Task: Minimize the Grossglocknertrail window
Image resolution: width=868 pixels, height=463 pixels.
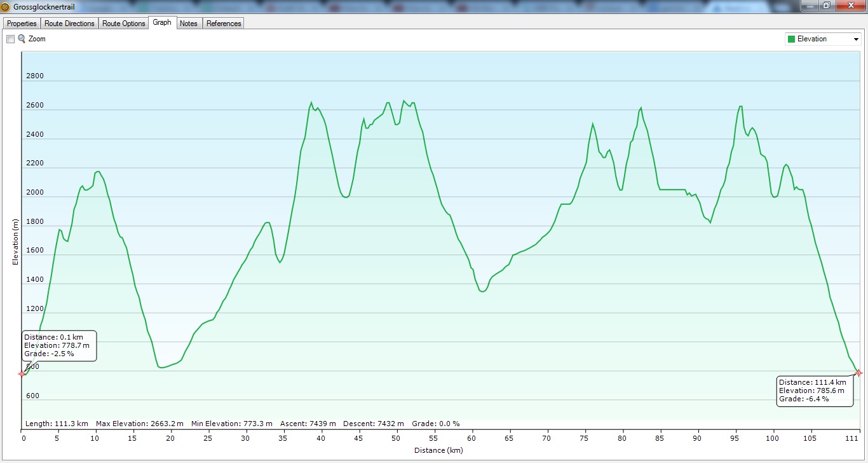Action: 810,6
